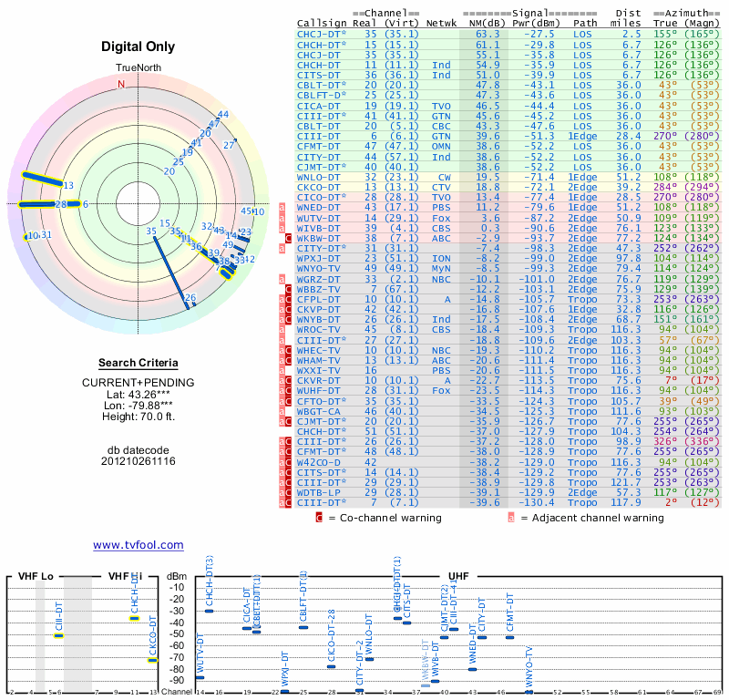Viewport: 729px width, 700px height.
Task: Open the www.tvfool.com link
Action: point(139,545)
